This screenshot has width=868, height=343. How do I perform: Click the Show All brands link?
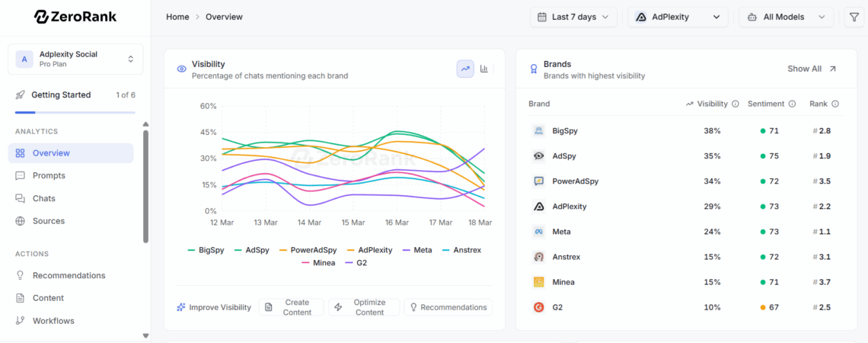(x=812, y=69)
